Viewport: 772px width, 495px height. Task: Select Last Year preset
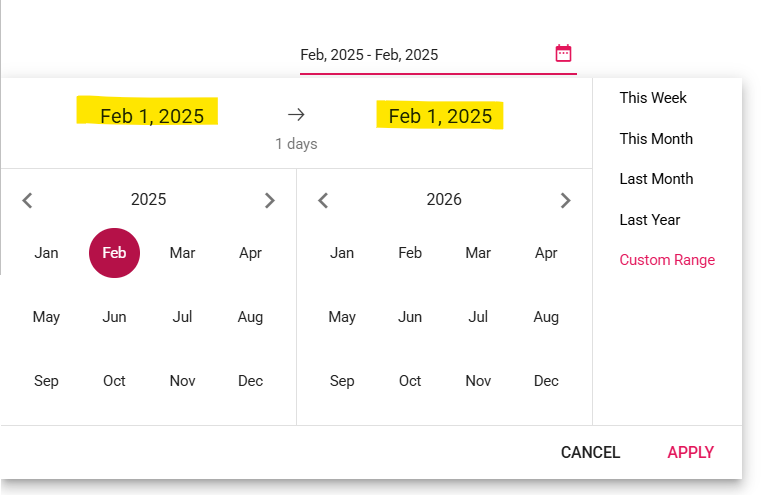(x=650, y=220)
